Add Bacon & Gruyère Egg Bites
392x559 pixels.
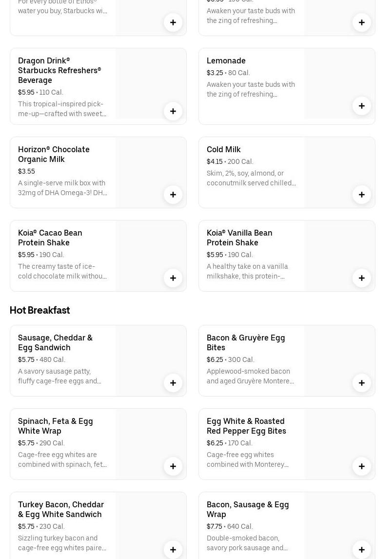362,383
